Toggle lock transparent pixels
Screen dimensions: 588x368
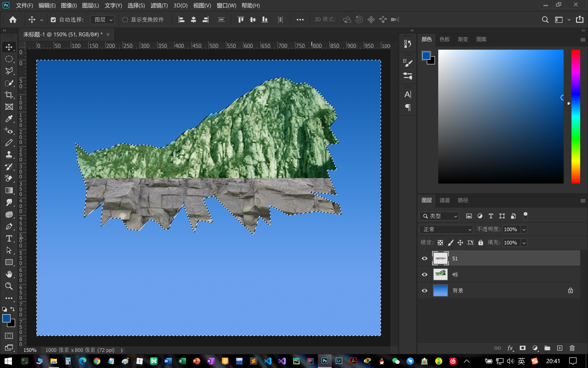[440, 243]
